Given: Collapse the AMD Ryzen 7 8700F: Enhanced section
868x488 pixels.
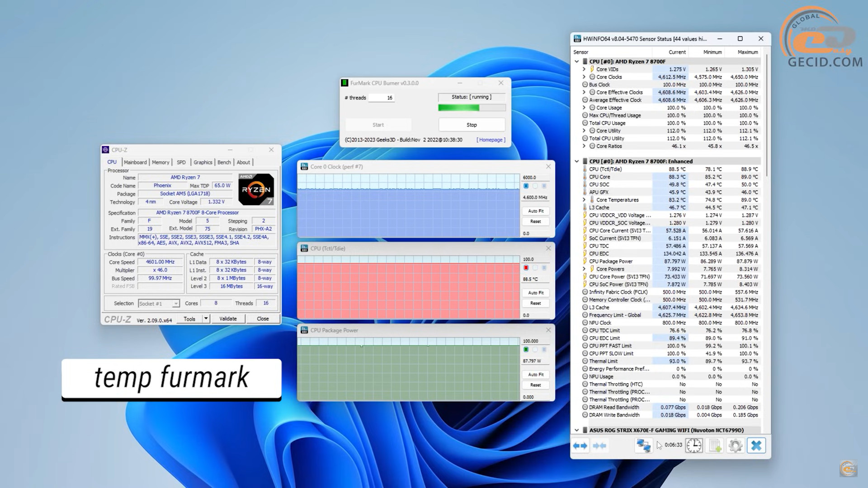Looking at the screenshot, I should point(576,161).
